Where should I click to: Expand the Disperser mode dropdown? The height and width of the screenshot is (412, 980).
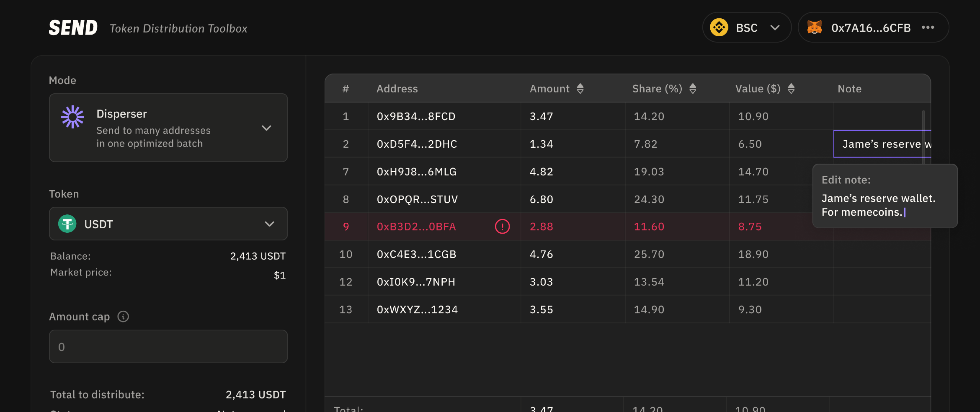(x=266, y=128)
